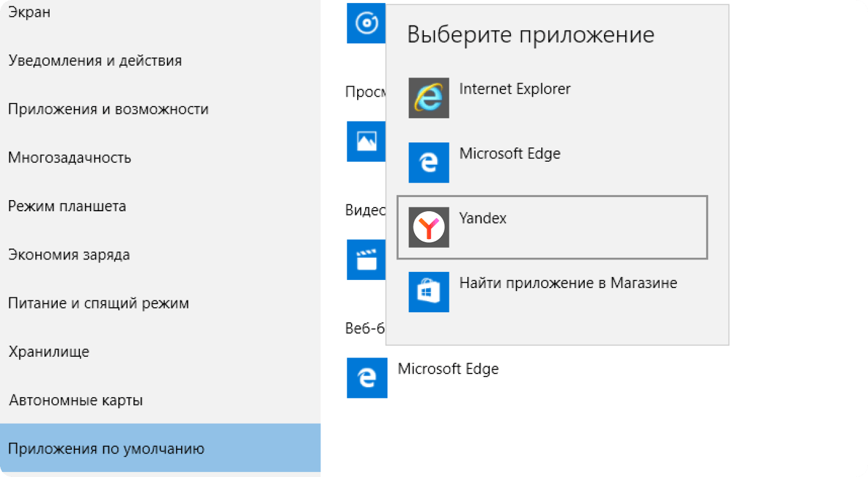Switch to "Многозадачность" settings
The image size is (868, 477).
click(69, 157)
